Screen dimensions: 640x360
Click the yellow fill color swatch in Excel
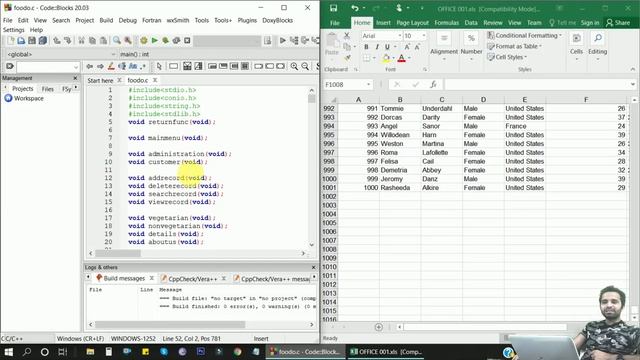tap(386, 58)
